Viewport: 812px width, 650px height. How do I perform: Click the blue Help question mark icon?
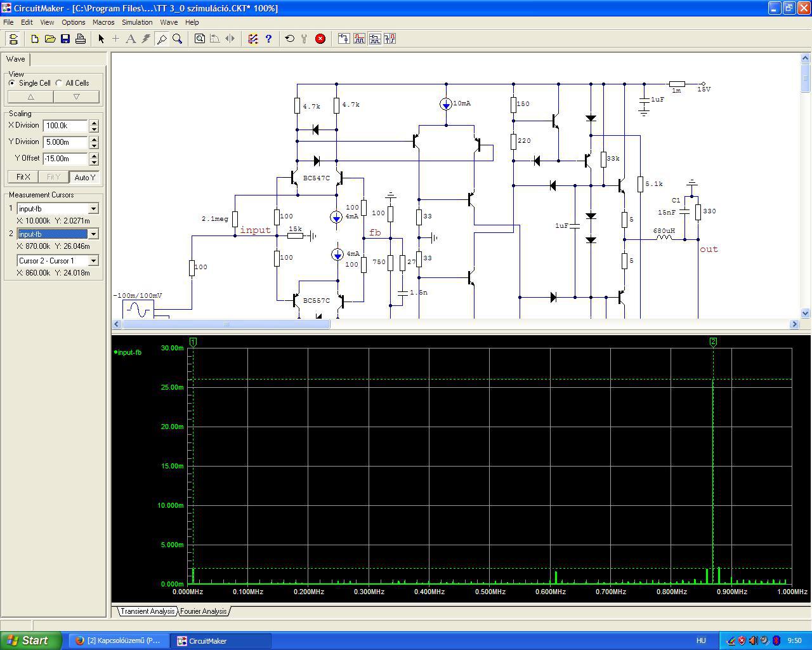point(268,39)
